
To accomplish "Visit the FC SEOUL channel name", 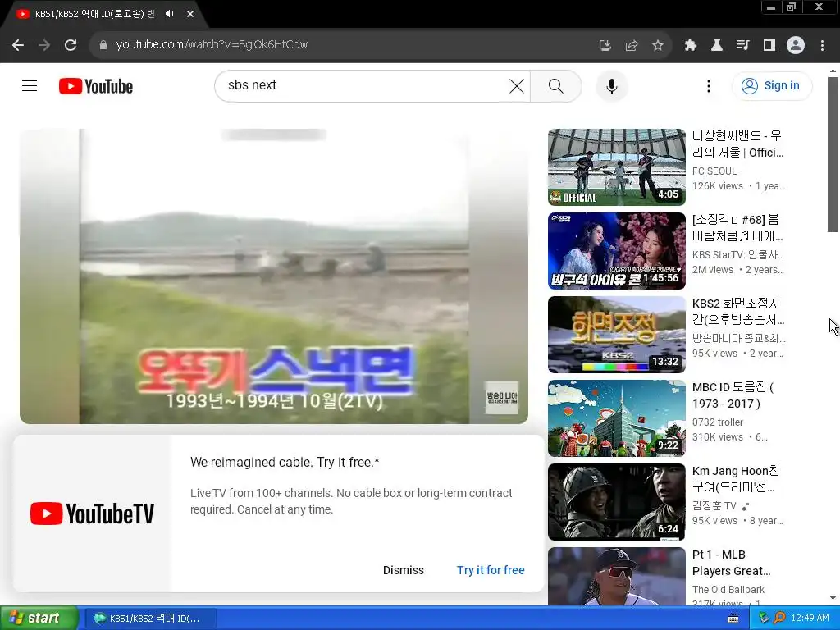I will click(714, 171).
